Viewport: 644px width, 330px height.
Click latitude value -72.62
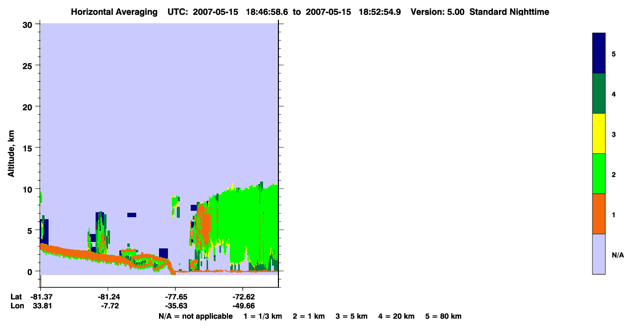tap(243, 297)
